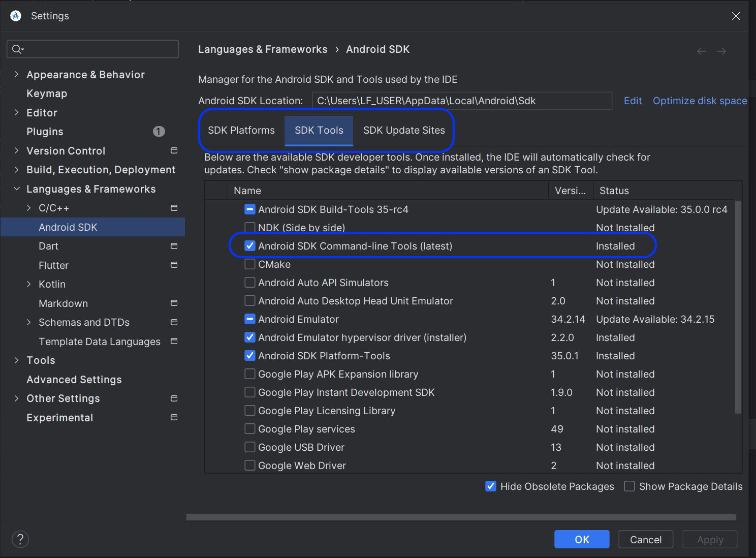Uncheck Android Emulator hypervisor driver (installer)
Image resolution: width=756 pixels, height=558 pixels.
250,337
